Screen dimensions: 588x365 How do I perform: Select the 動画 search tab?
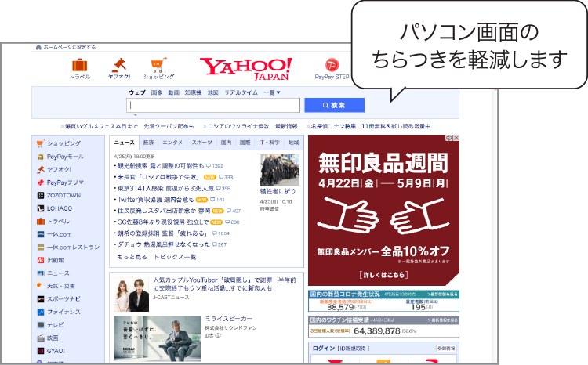pos(173,92)
